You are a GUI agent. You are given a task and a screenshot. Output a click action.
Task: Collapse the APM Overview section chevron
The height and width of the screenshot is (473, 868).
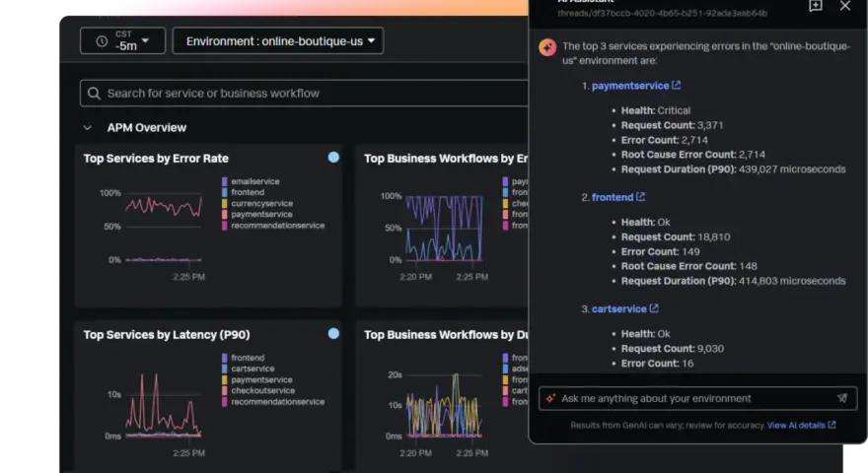point(88,128)
